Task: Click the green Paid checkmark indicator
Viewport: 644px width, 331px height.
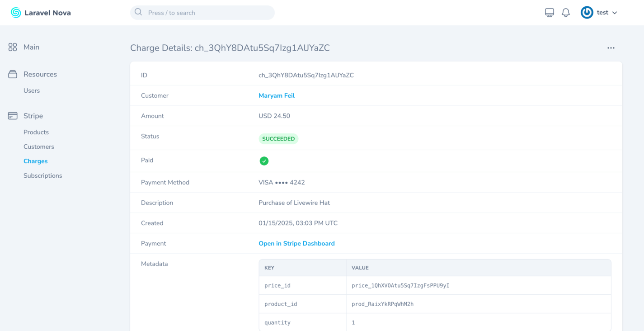Action: (264, 161)
